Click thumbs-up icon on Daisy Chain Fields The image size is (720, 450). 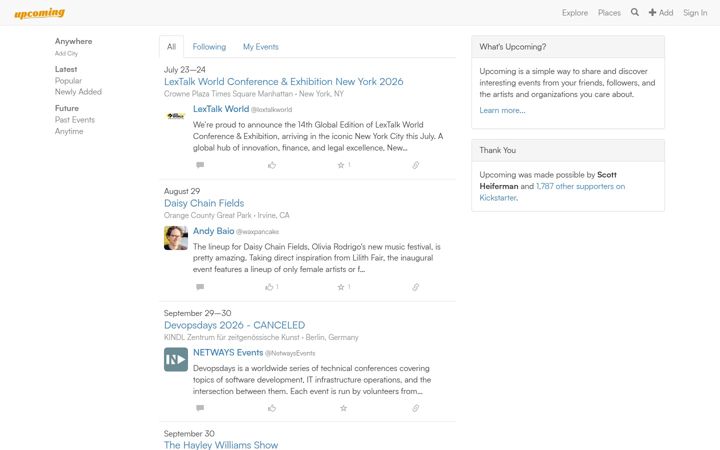[x=269, y=287]
